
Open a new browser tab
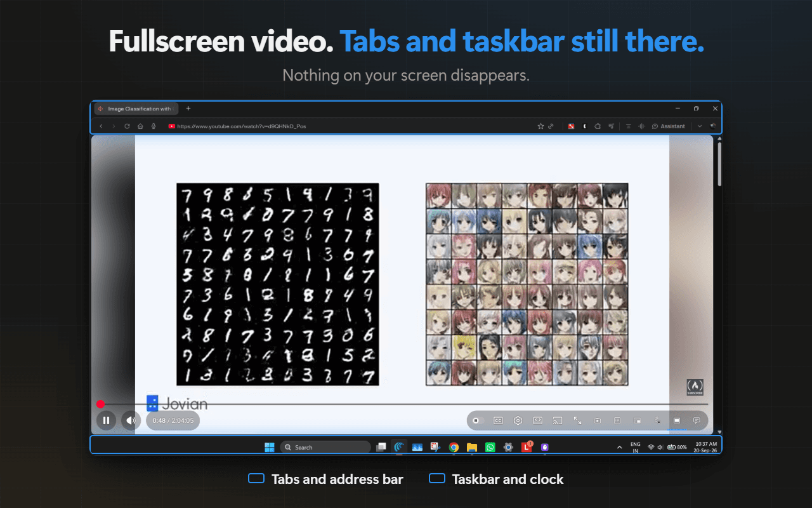pyautogui.click(x=188, y=109)
